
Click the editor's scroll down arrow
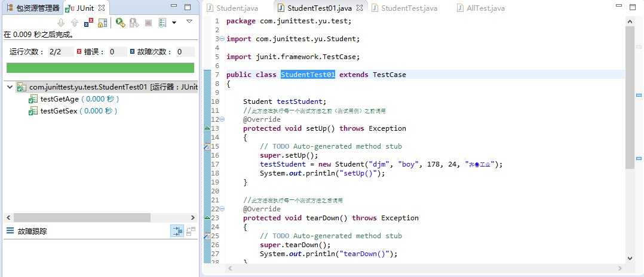630,258
